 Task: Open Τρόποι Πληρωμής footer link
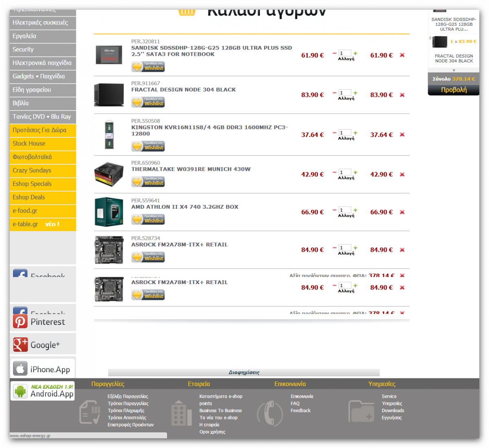click(x=126, y=410)
